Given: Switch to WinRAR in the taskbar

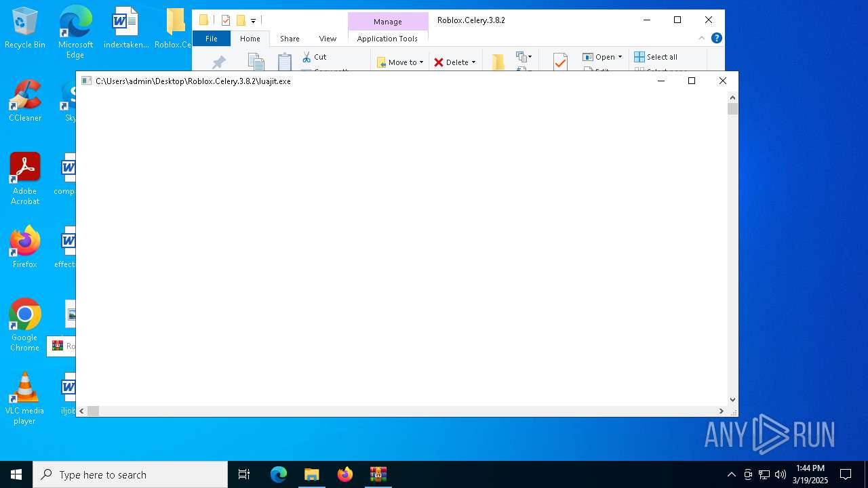Looking at the screenshot, I should tap(378, 474).
